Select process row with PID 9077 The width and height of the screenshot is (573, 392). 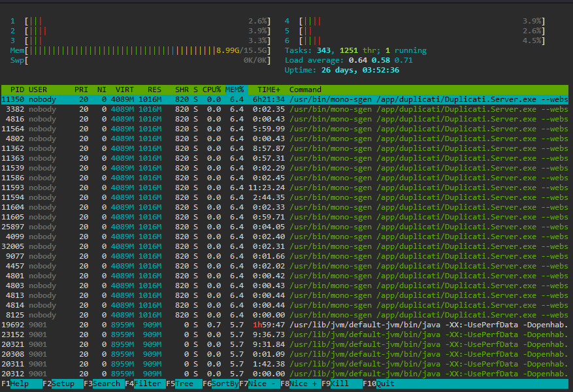tap(285, 257)
